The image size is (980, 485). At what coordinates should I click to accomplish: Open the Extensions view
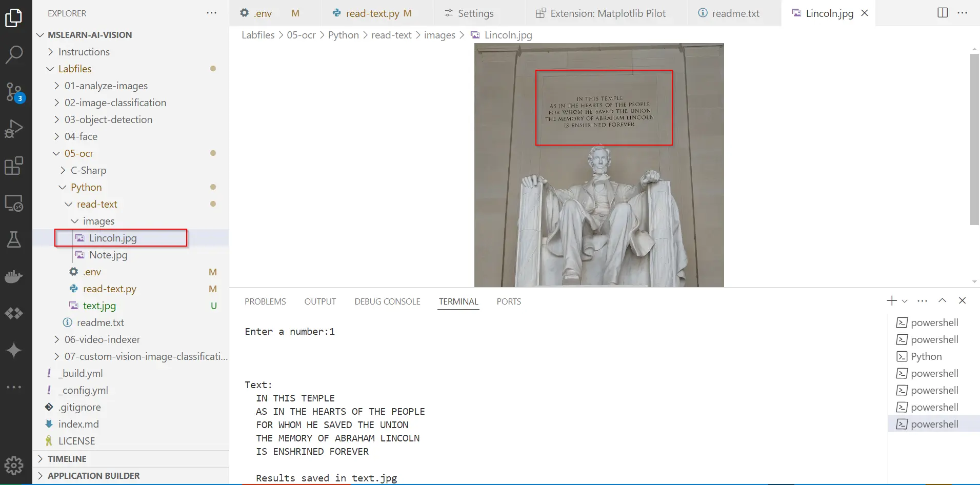(14, 166)
